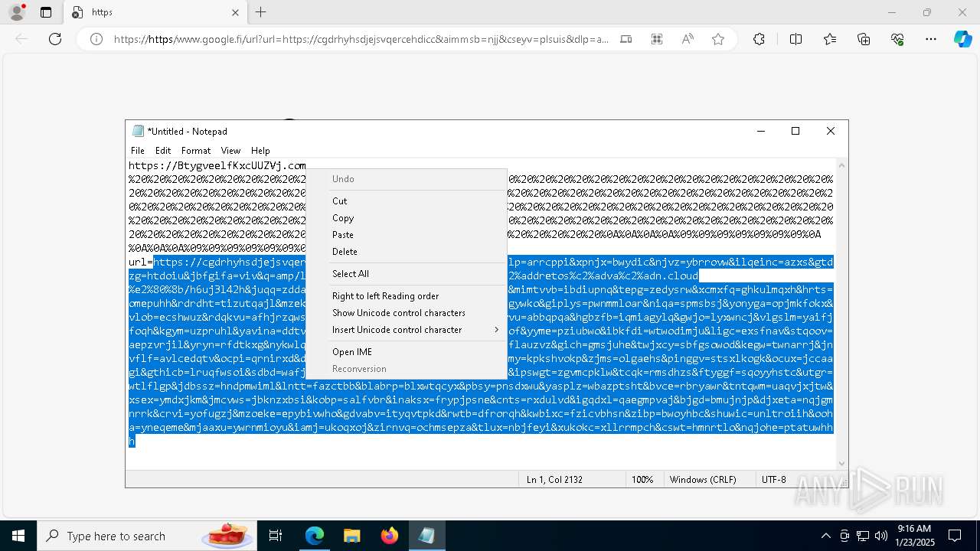The image size is (980, 551).
Task: Open Microsoft Edge from taskbar
Action: click(x=315, y=536)
